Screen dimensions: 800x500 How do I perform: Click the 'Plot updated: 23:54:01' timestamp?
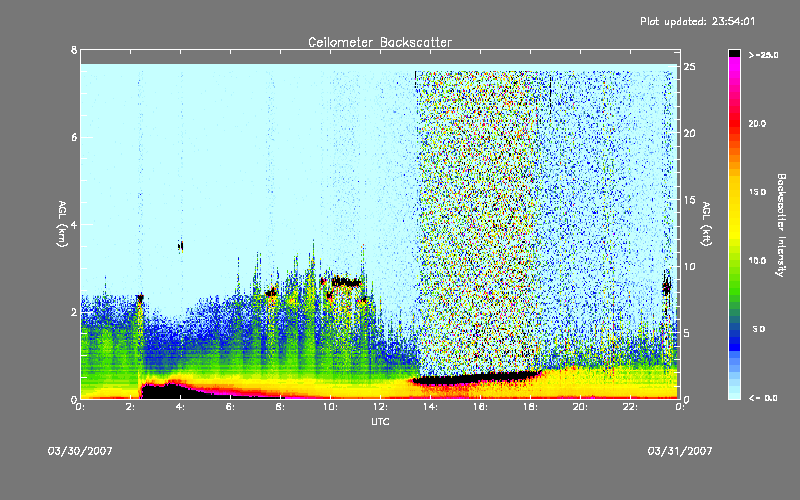(x=697, y=21)
